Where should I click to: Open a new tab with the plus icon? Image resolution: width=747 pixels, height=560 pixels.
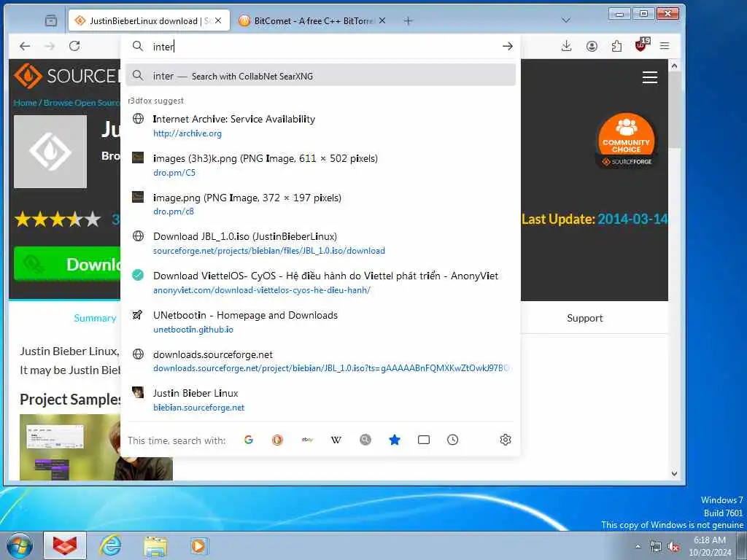click(x=409, y=21)
